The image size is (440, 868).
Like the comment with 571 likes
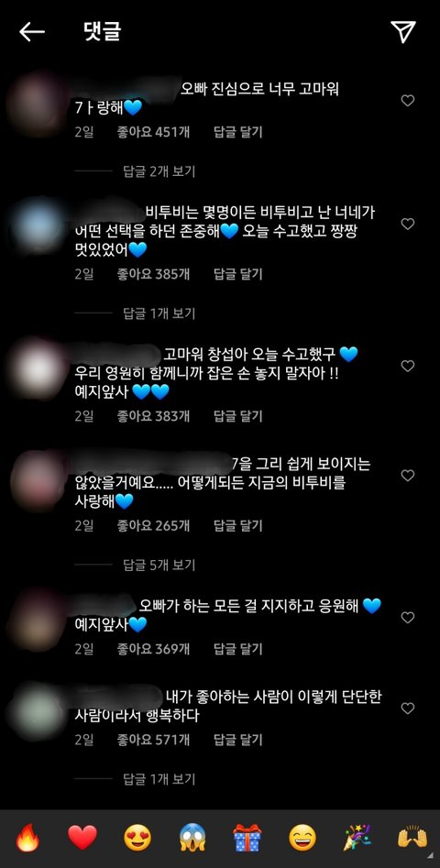tap(408, 708)
